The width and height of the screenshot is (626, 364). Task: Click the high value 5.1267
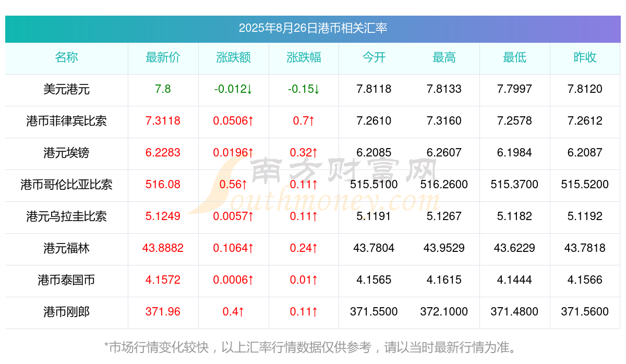[x=444, y=216]
